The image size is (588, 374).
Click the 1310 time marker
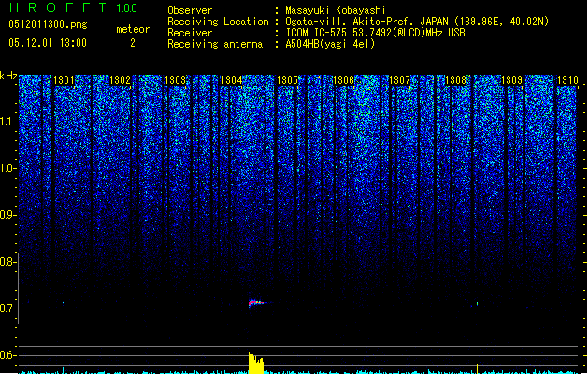point(567,80)
